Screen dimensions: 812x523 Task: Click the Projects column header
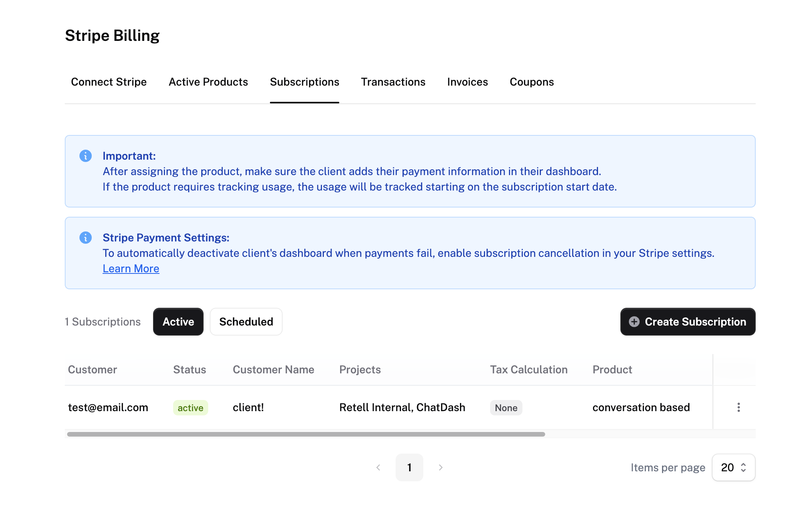(360, 369)
